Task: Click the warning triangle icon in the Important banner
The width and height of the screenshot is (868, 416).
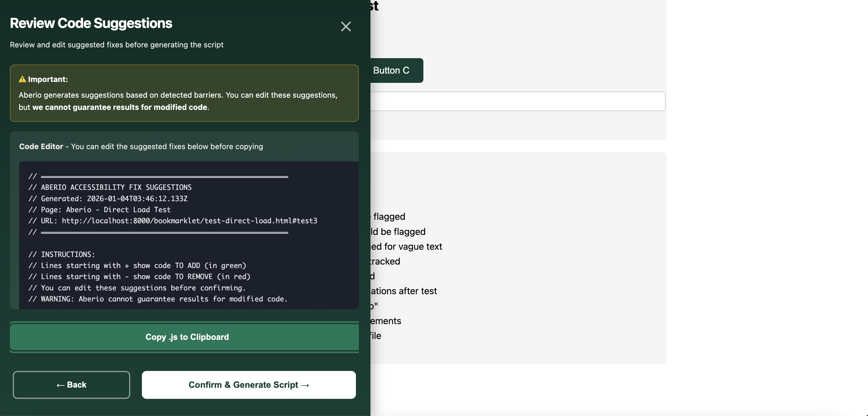Action: coord(22,79)
